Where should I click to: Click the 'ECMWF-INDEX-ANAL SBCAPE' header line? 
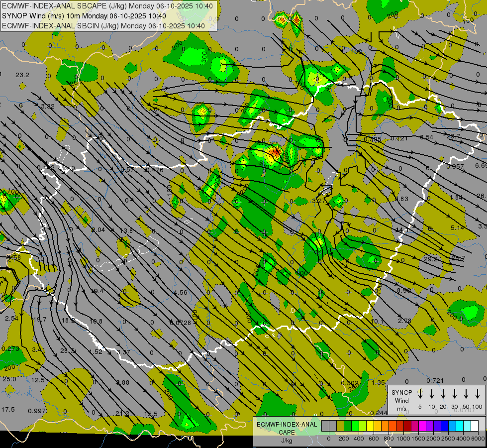[107, 6]
